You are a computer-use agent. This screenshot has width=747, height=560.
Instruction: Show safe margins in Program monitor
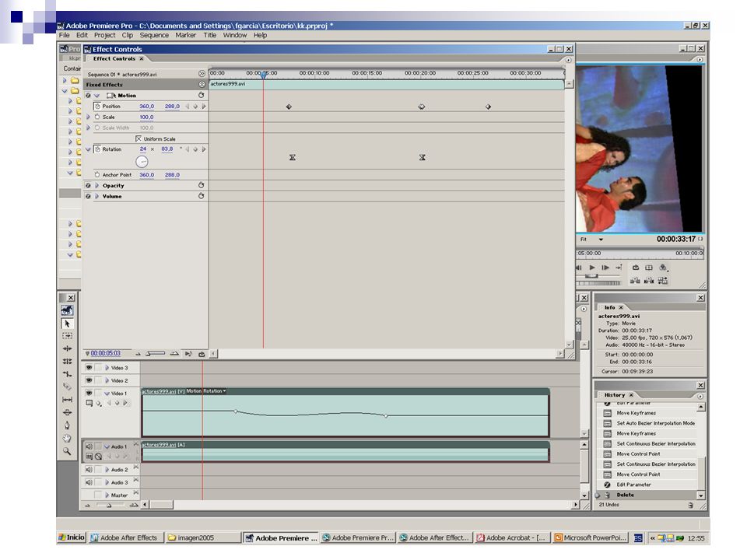tap(649, 268)
